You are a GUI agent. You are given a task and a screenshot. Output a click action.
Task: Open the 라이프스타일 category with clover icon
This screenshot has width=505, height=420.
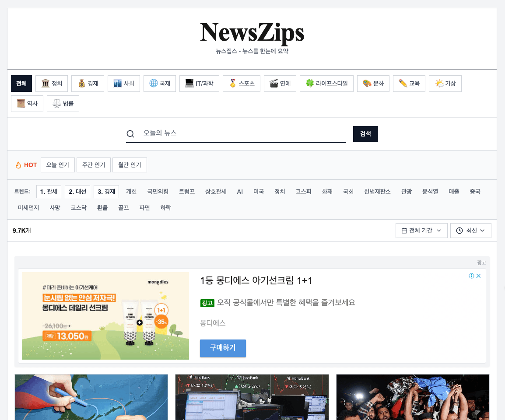(326, 84)
